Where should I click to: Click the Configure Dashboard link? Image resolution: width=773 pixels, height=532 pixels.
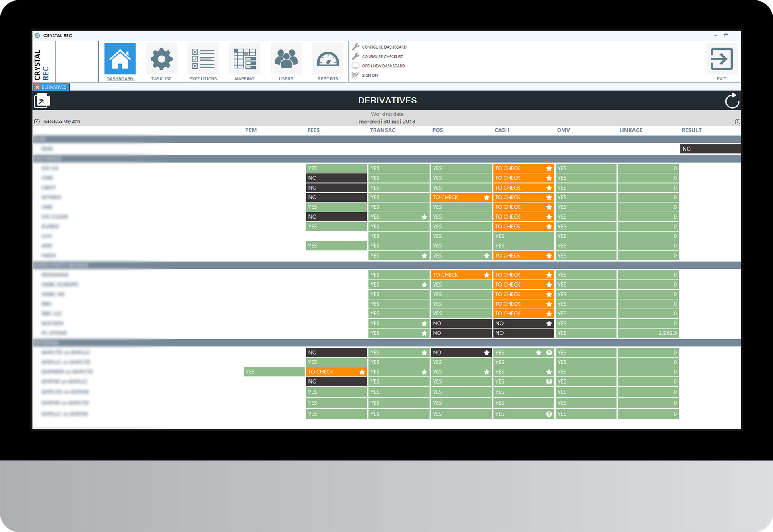tap(384, 47)
